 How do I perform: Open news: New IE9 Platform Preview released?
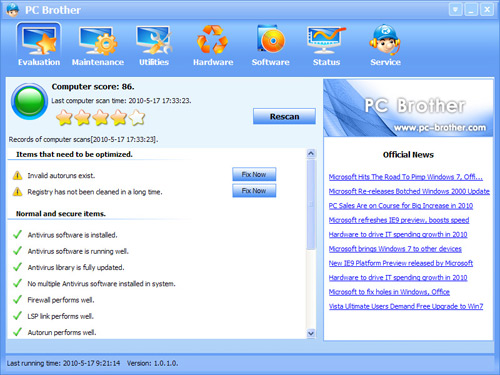(x=401, y=263)
